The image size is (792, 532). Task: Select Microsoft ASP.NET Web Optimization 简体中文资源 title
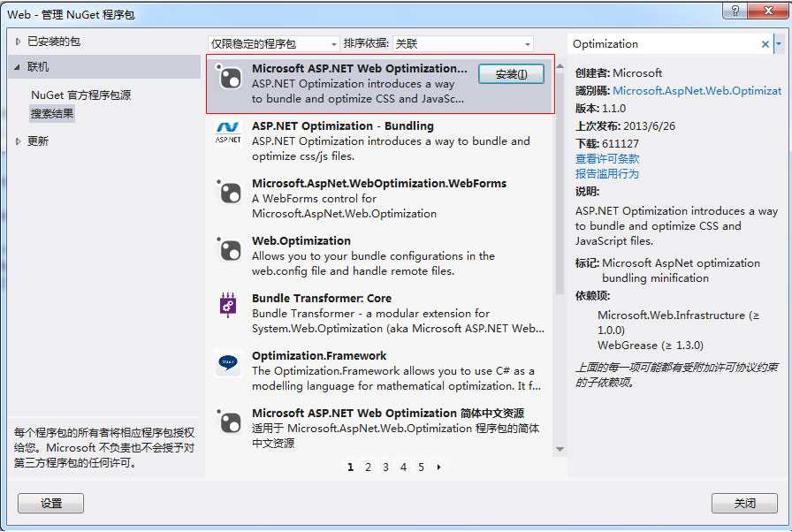388,414
